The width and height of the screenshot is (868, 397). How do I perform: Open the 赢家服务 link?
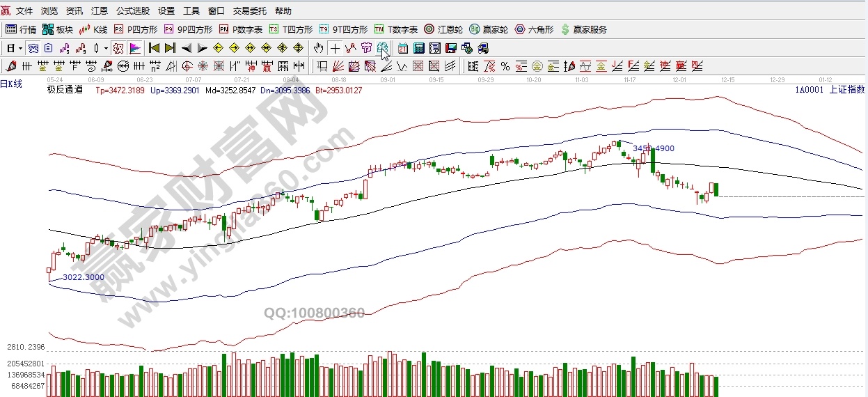pos(583,29)
